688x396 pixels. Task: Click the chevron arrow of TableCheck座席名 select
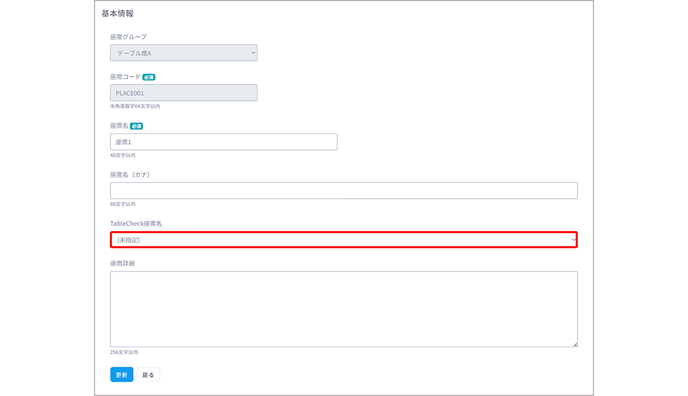point(573,240)
